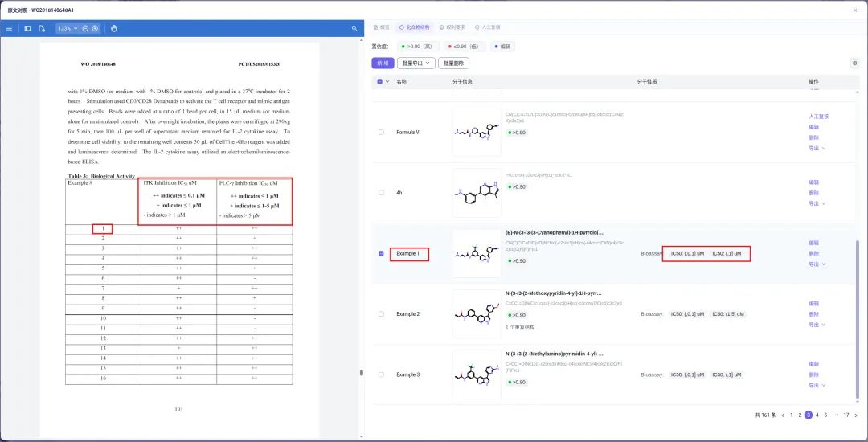Check the 4h row checkbox
Image resolution: width=868 pixels, height=442 pixels.
tap(381, 193)
